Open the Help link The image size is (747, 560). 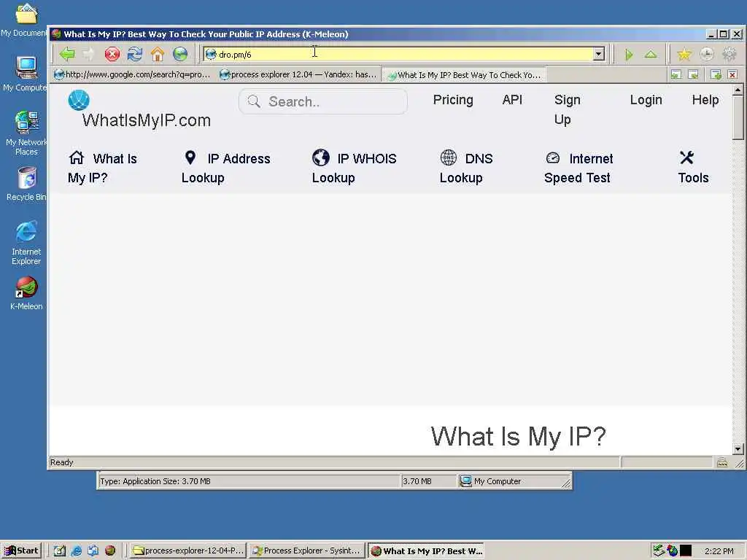[705, 100]
